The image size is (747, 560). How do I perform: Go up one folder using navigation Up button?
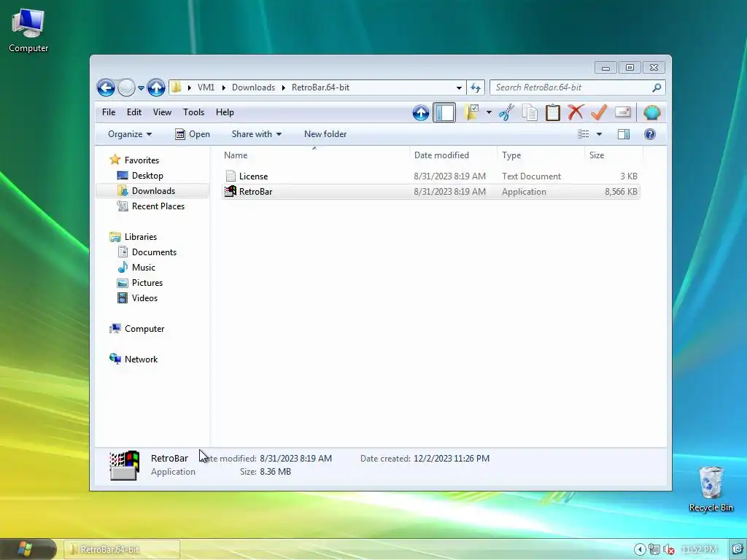click(x=156, y=87)
